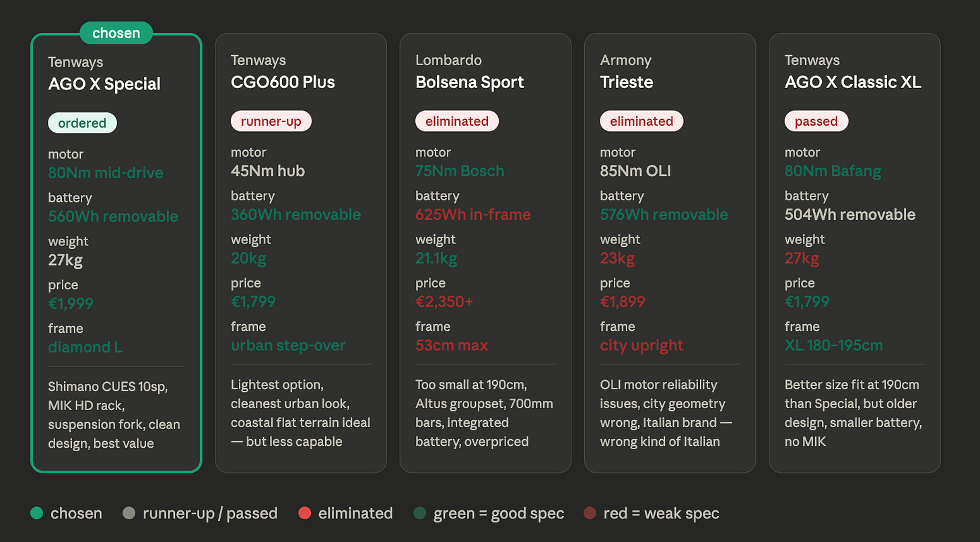Click the 'green = good spec' legend label
Image resolution: width=980 pixels, height=542 pixels.
[x=499, y=514]
